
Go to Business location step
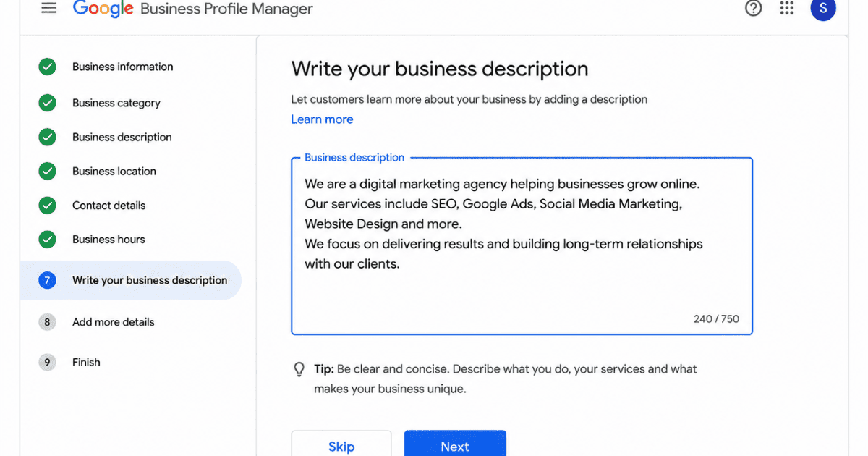tap(114, 172)
